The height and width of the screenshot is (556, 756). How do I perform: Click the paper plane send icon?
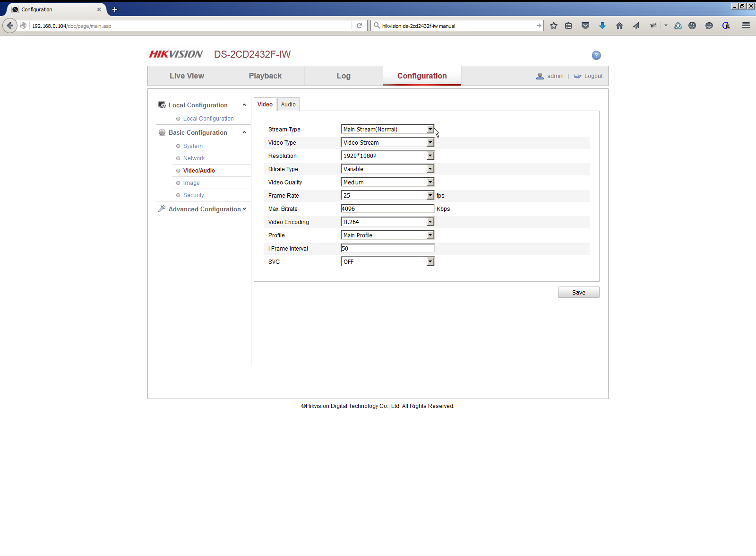636,26
